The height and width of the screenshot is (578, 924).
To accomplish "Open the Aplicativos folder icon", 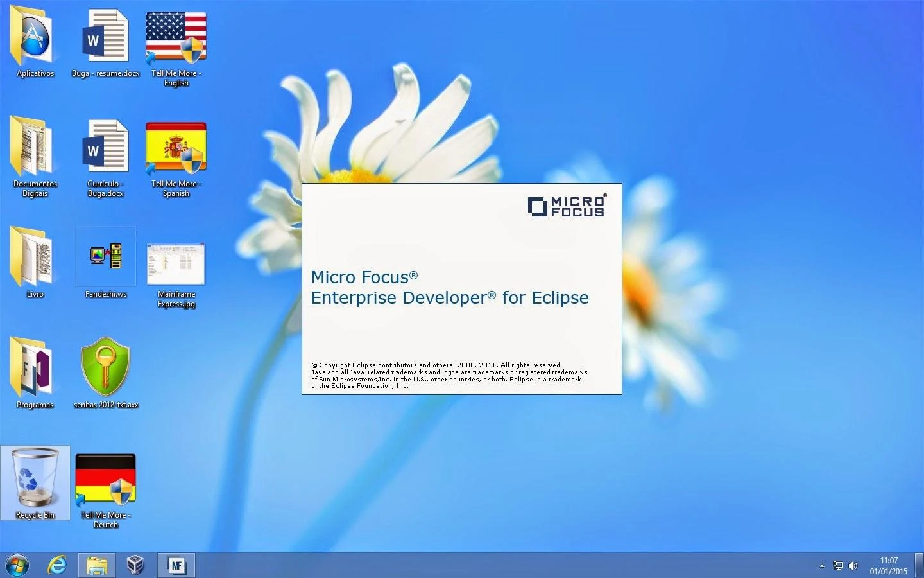I will (x=35, y=37).
